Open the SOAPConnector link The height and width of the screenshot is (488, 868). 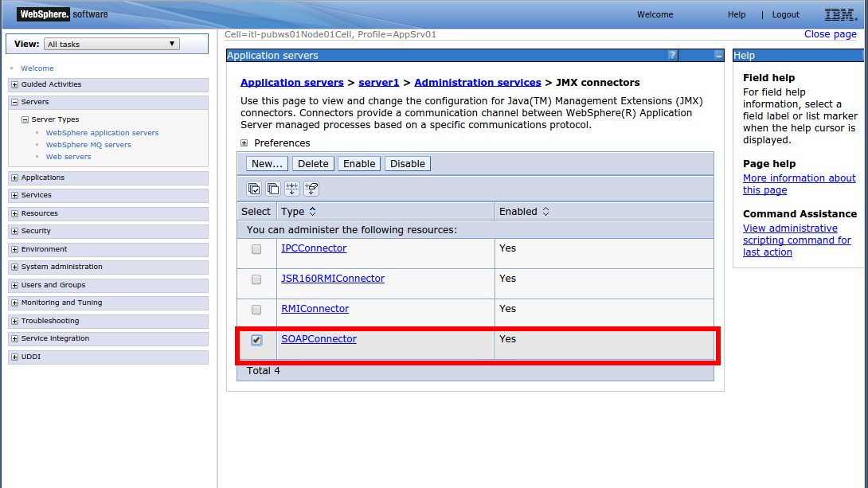point(319,338)
